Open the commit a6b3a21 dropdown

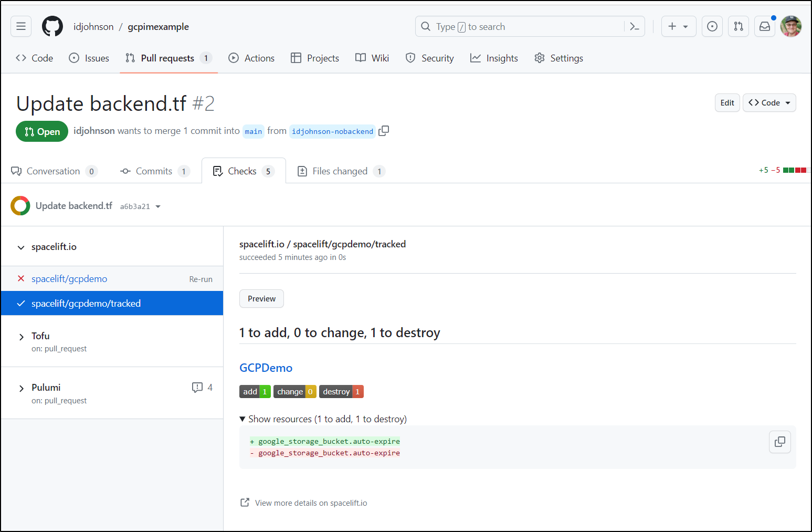[x=140, y=206]
